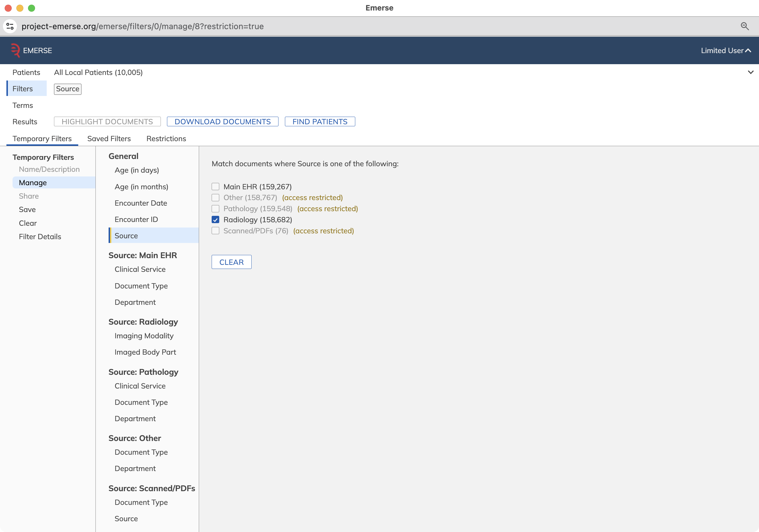Viewport: 759px width, 532px height.
Task: Select Source under Source: Scanned/PDFs
Action: (x=126, y=519)
